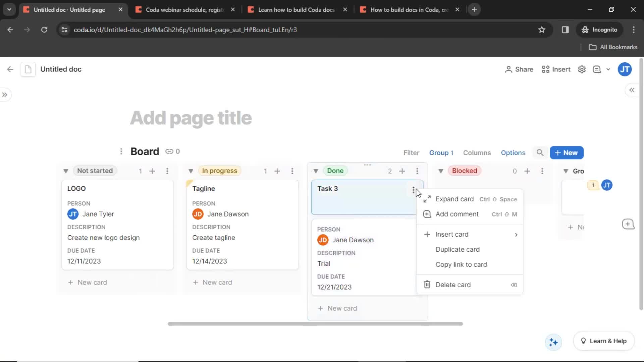Click the plus New button
Screen dimensions: 644x362
567,153
